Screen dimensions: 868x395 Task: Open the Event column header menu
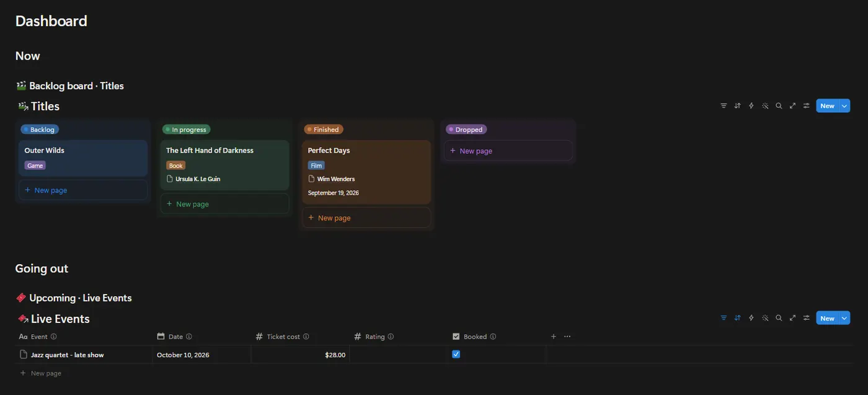(38, 337)
